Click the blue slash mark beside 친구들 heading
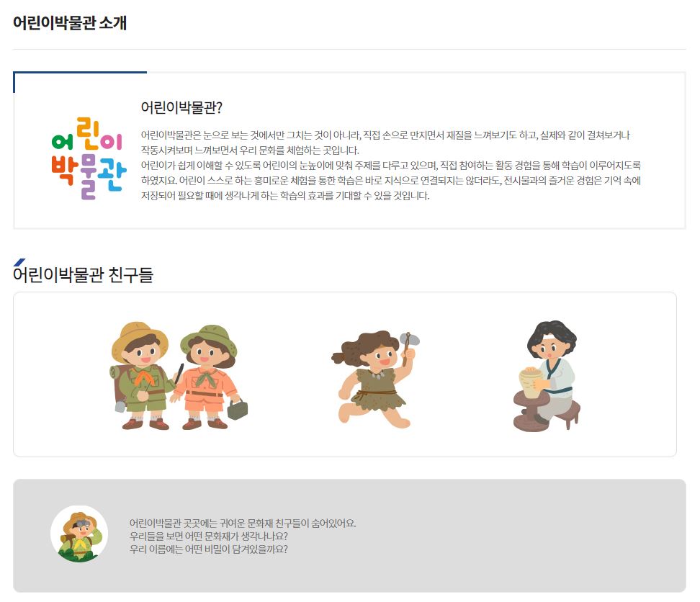Image resolution: width=700 pixels, height=602 pixels. 19,262
